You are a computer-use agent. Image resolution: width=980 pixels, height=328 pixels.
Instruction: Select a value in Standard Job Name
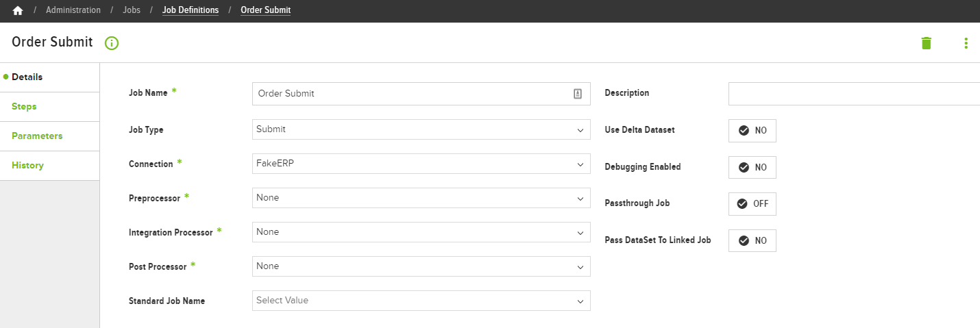[x=421, y=301]
